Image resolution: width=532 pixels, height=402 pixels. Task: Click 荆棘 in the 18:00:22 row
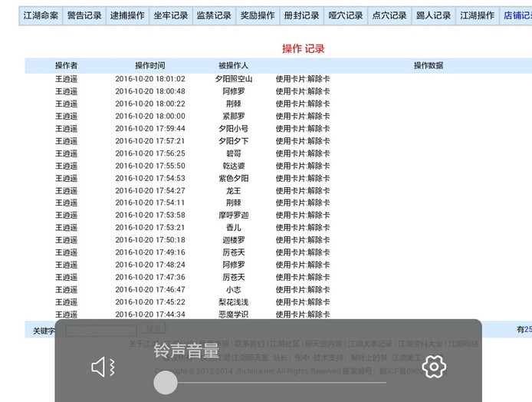(234, 104)
